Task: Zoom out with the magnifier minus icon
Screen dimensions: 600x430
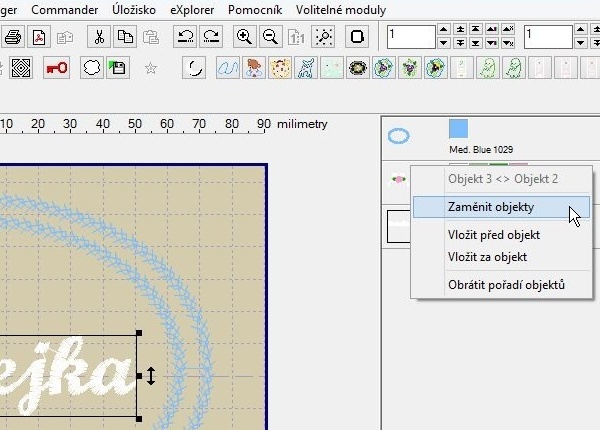Action: click(x=270, y=38)
